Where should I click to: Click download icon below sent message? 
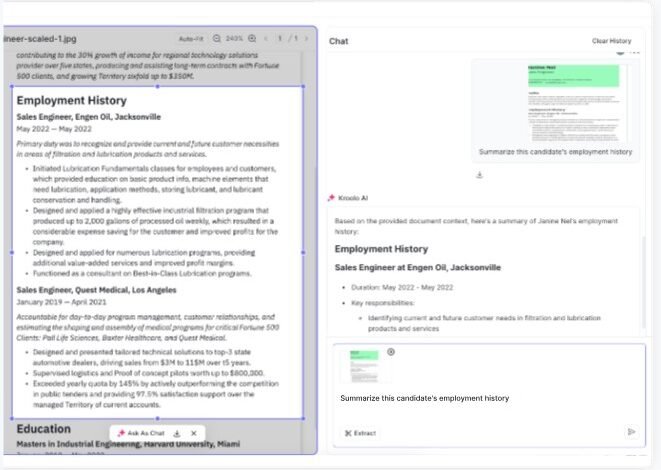click(x=479, y=175)
